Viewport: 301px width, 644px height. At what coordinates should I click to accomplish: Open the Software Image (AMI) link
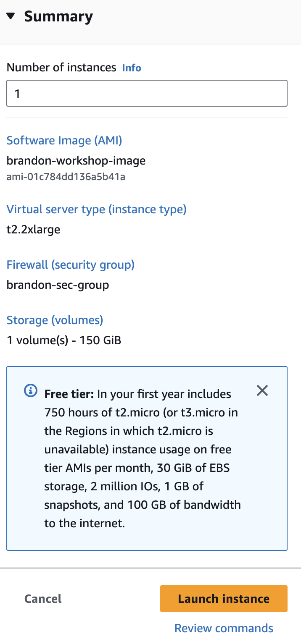click(64, 140)
